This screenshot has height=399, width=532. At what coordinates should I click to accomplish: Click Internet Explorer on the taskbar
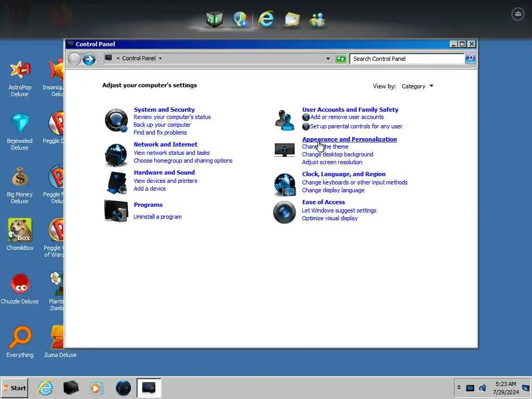pos(46,388)
